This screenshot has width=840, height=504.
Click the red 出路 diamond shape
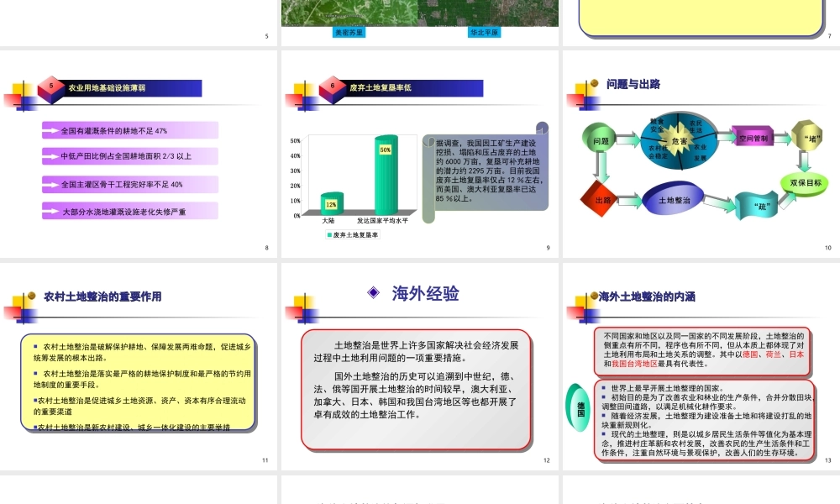pos(600,199)
